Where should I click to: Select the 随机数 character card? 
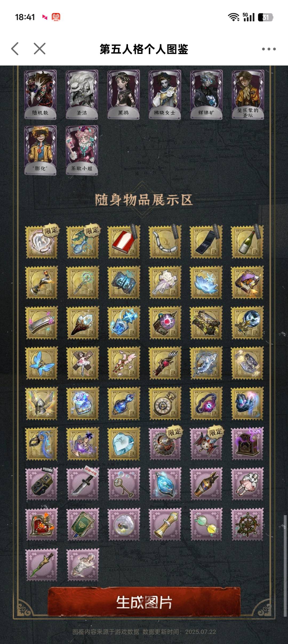click(41, 94)
